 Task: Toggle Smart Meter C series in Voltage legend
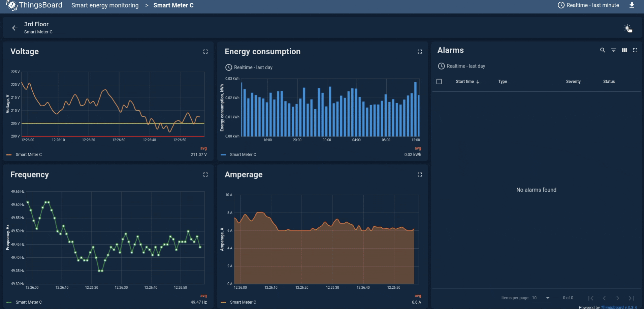tap(29, 154)
